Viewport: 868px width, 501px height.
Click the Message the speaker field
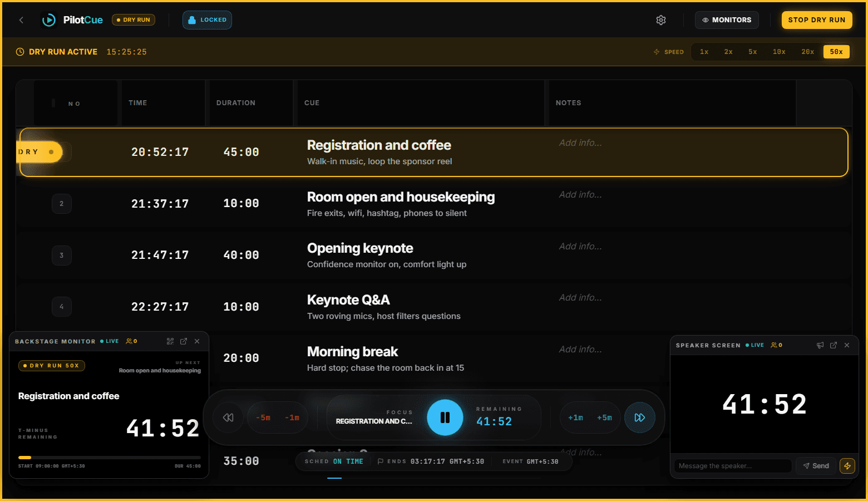(733, 466)
